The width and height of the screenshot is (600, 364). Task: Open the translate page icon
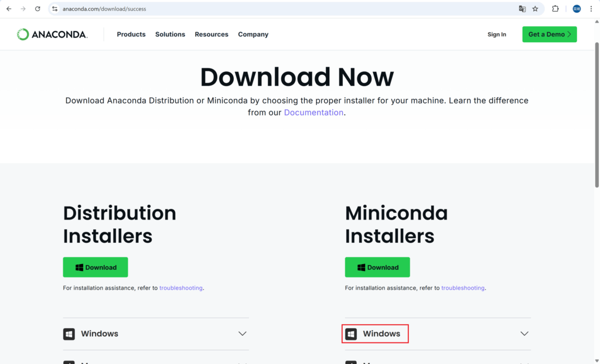pos(522,9)
